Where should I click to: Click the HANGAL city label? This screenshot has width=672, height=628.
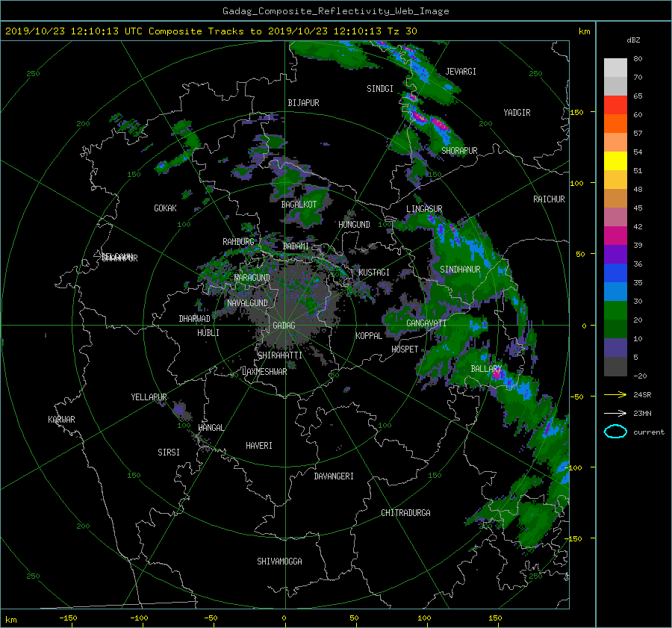pos(211,428)
